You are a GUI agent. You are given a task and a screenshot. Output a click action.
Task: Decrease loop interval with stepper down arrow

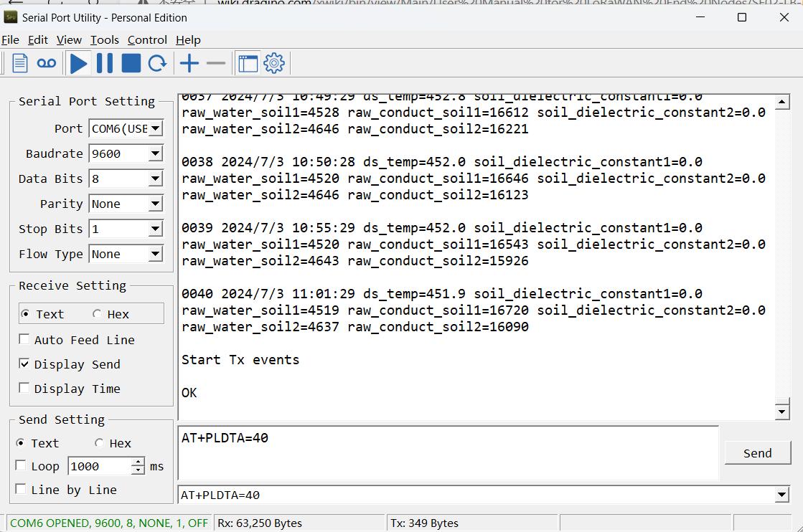point(138,470)
